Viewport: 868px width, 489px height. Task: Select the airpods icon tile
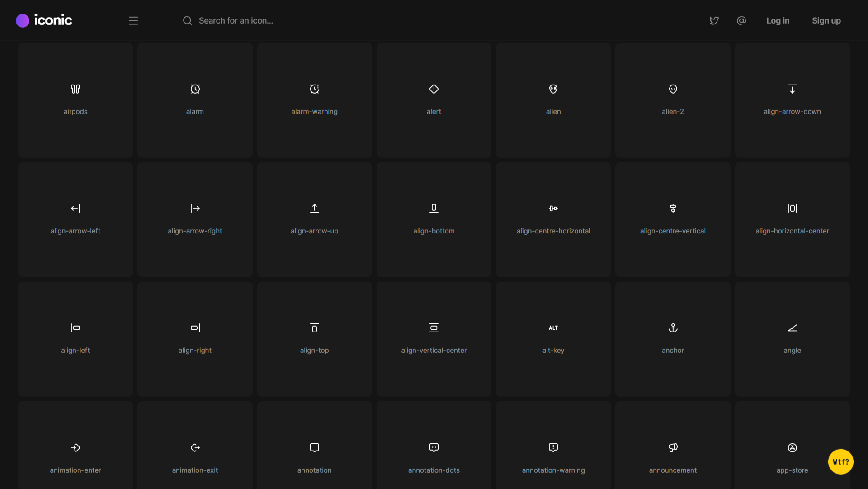point(75,100)
